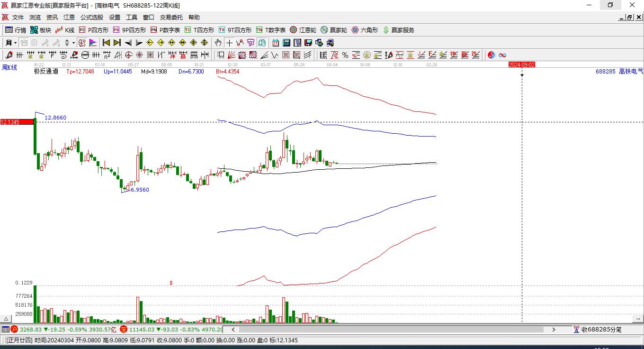Select the red fan lines drawing tool
This screenshot has width=644, height=349.
coord(232,55)
